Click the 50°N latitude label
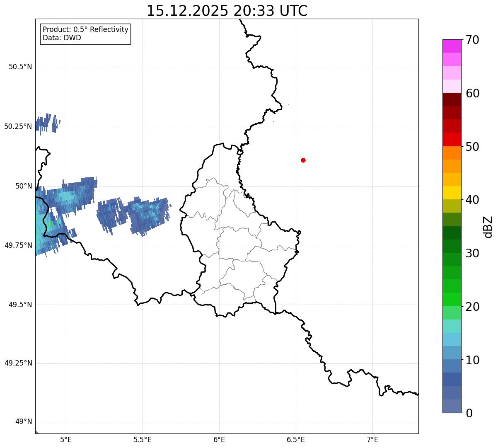The image size is (498, 448). point(24,186)
